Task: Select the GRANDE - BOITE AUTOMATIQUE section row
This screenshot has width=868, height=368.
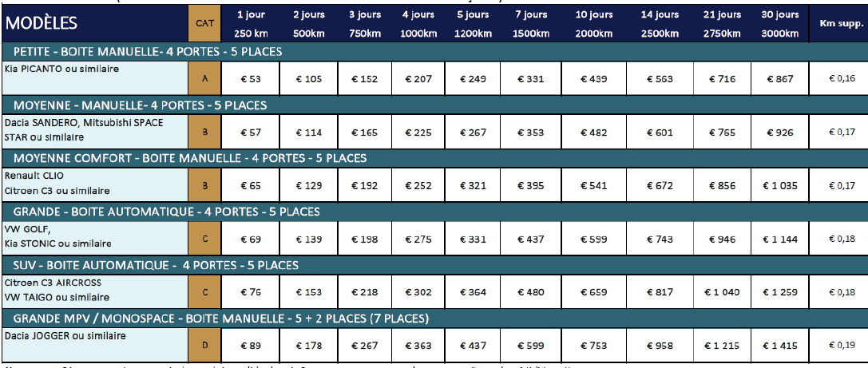Action: click(434, 212)
